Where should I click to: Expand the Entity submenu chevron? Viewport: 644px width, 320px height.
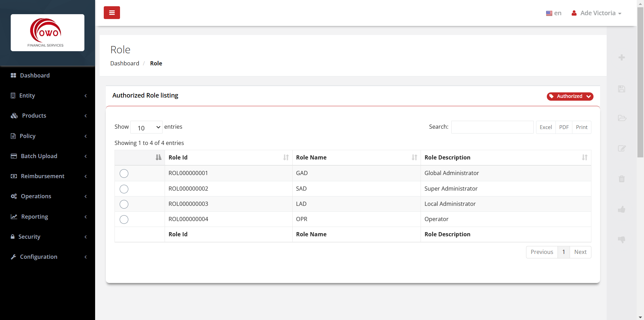point(85,96)
